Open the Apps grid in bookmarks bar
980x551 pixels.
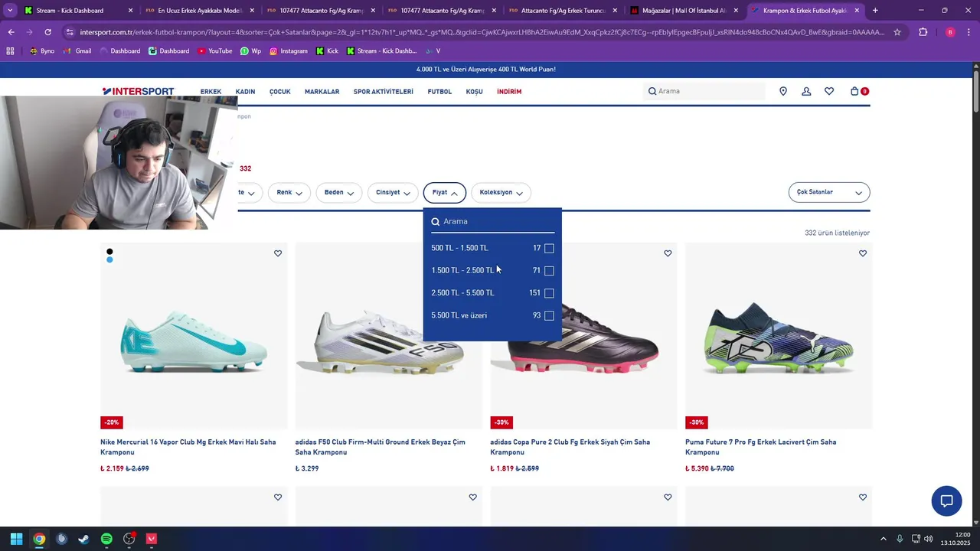click(10, 51)
